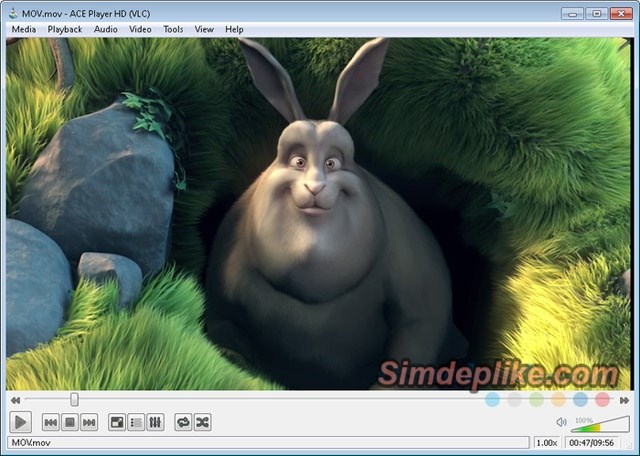Show the playlist panel

point(136,422)
